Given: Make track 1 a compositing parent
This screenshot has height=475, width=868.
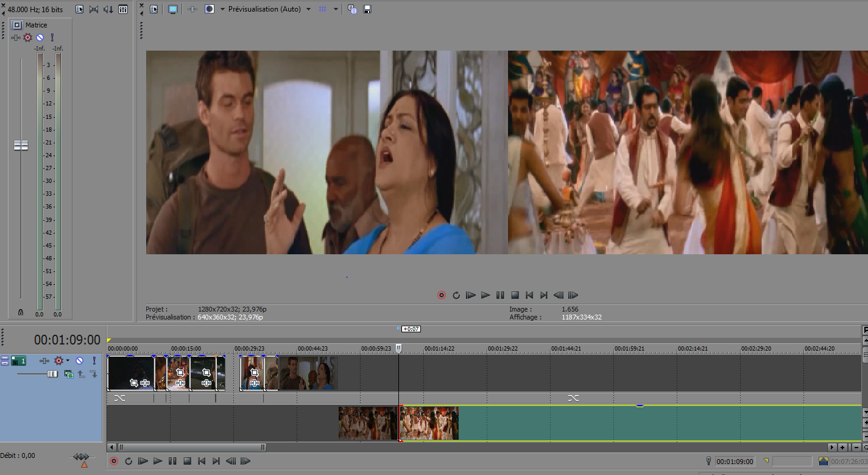Looking at the screenshot, I should coord(80,374).
